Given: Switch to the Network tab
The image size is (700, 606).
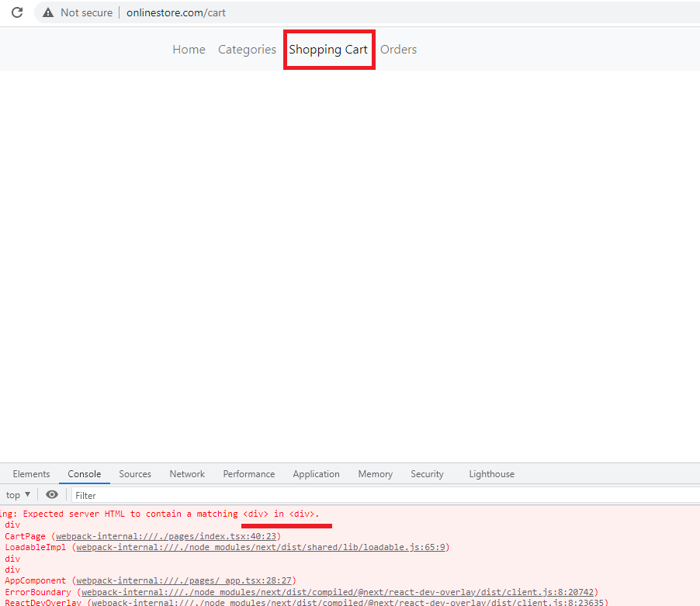Looking at the screenshot, I should point(187,474).
